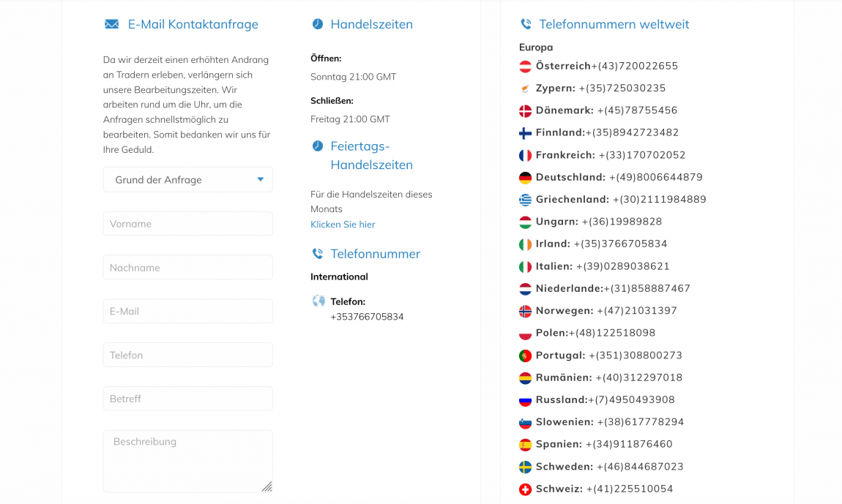Screen dimensions: 842x504
Task: Click the clock icon beside Feiertags-Handelszeiten
Action: point(317,146)
